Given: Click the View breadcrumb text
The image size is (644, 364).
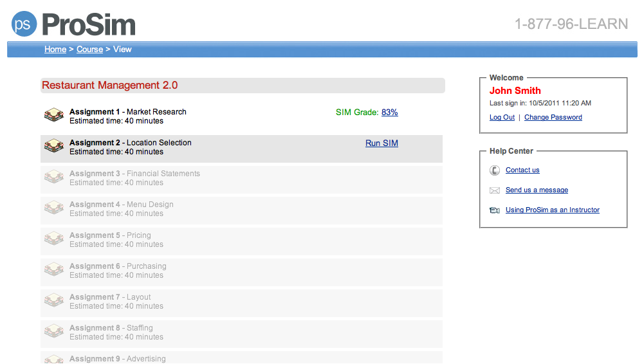Looking at the screenshot, I should tap(122, 50).
